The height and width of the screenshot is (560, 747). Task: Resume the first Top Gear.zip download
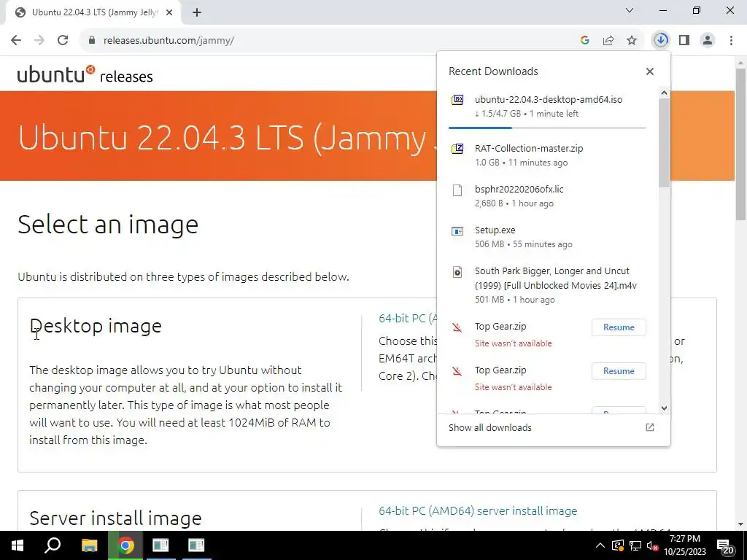pos(619,327)
